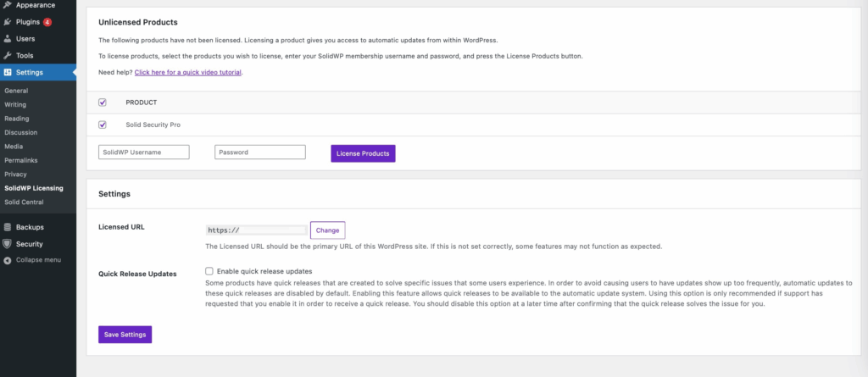Click the Change button for Licensed URL
Image resolution: width=868 pixels, height=377 pixels.
click(327, 230)
